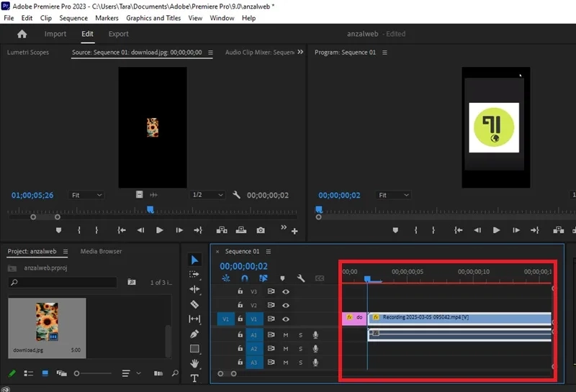576x392 pixels.
Task: Open Timeline Display Settings wrench
Action: pos(301,278)
